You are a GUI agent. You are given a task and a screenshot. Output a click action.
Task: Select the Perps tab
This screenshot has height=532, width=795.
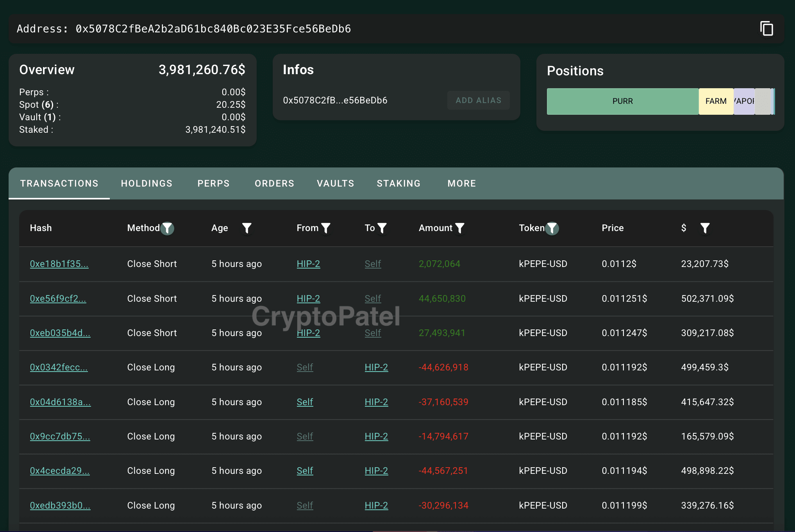click(x=213, y=183)
